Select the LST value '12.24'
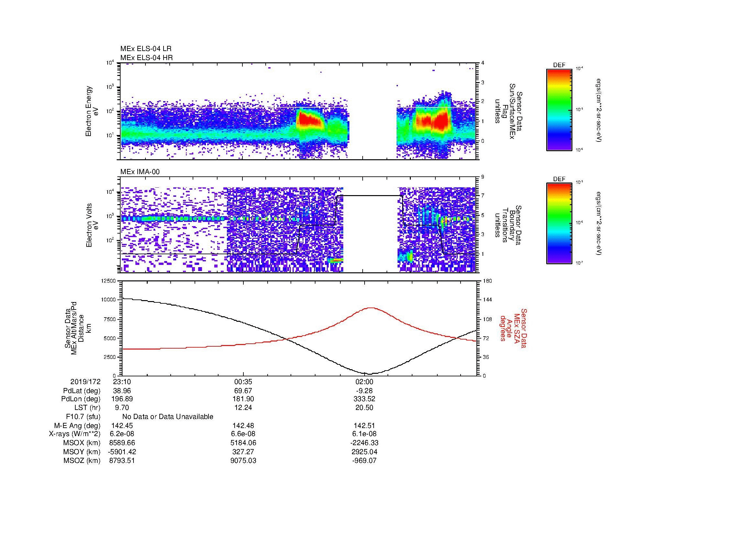Screen dimensions: 756x534 click(243, 408)
